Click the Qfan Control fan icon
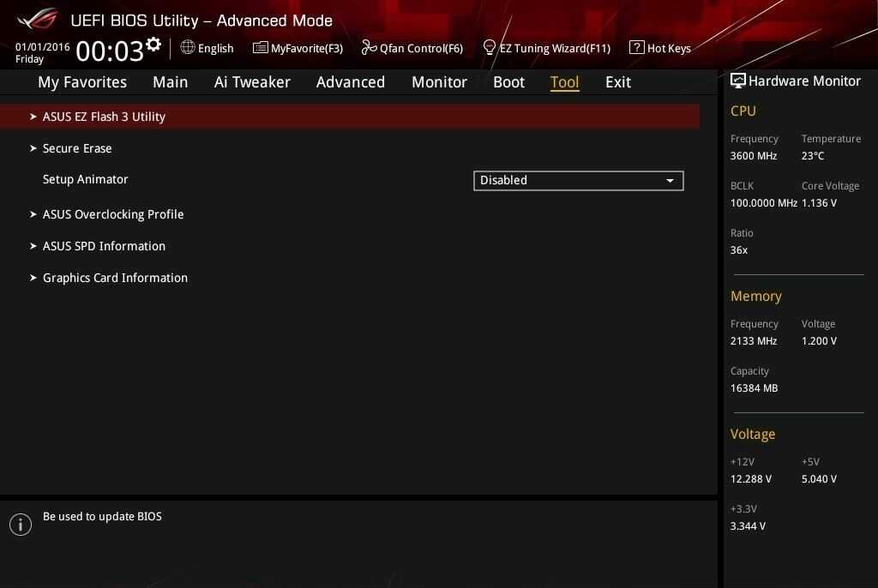 [x=369, y=47]
